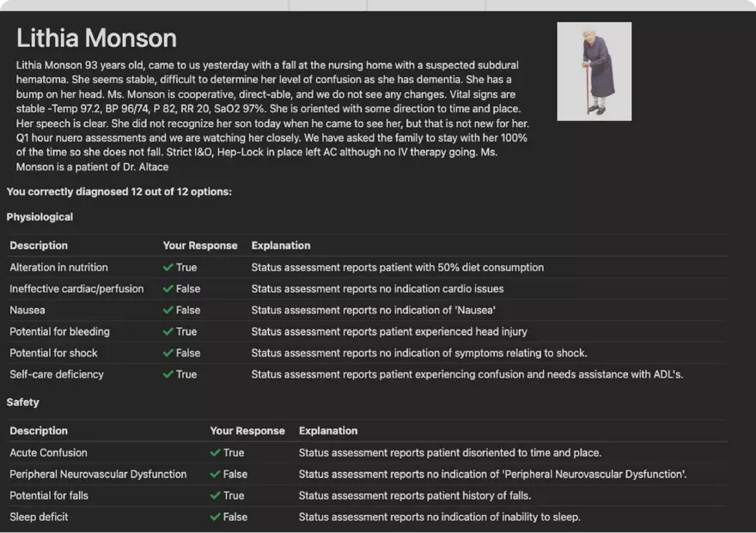Click the green checkmark beside Nausea response

(168, 311)
